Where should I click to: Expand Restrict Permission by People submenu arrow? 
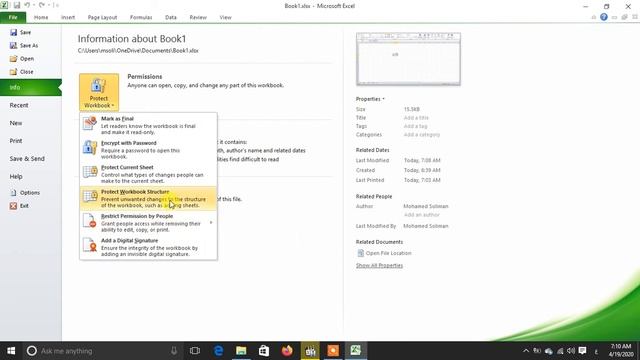pyautogui.click(x=211, y=223)
